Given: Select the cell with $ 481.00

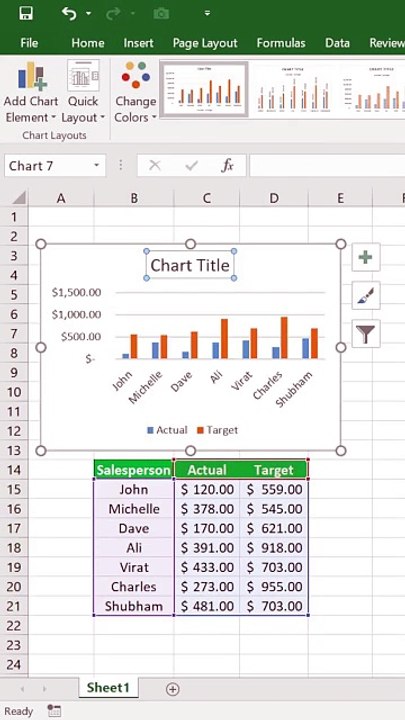Looking at the screenshot, I should click(x=207, y=606).
